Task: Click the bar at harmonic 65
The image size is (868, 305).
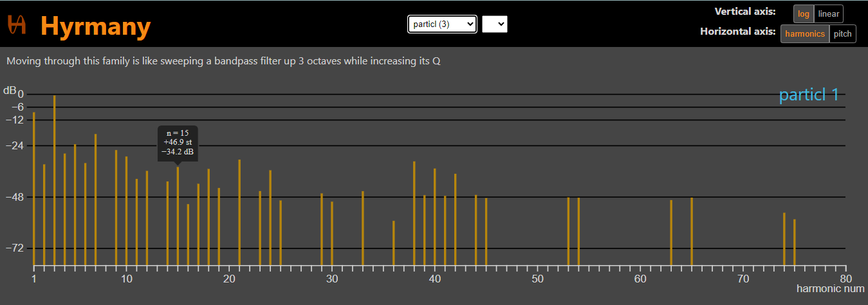Action: pos(692,231)
